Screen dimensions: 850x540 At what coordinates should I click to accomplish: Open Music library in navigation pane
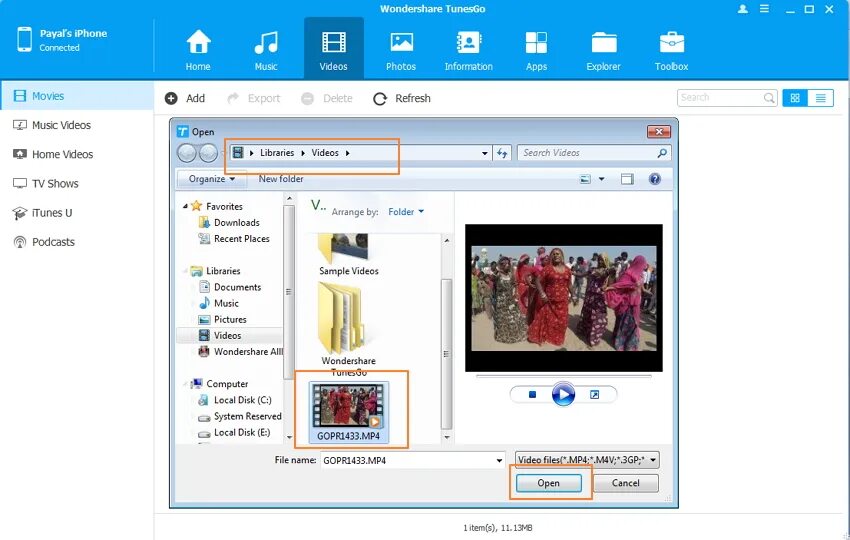tap(226, 304)
